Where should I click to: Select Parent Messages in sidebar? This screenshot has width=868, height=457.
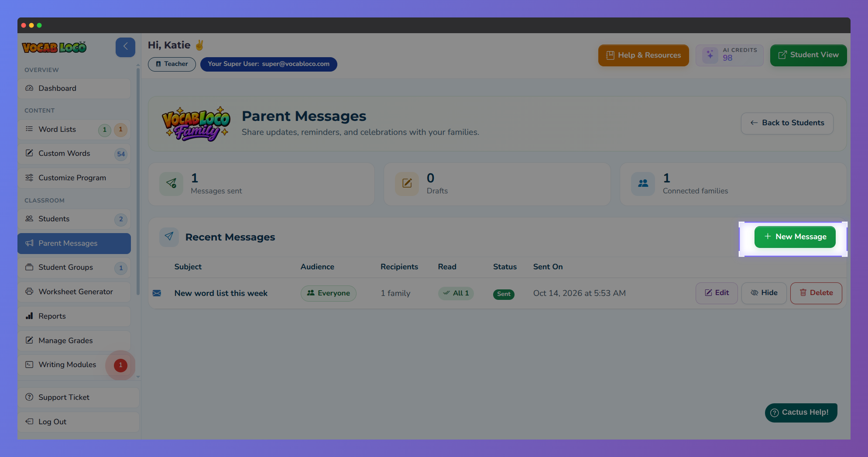74,244
